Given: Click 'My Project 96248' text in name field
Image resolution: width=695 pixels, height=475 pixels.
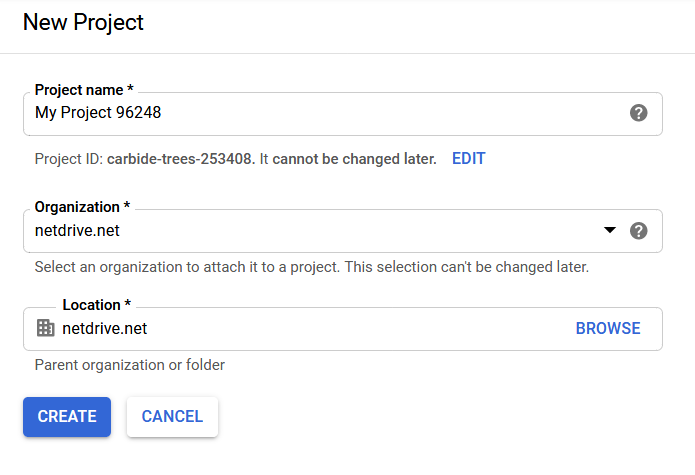Looking at the screenshot, I should [x=98, y=113].
